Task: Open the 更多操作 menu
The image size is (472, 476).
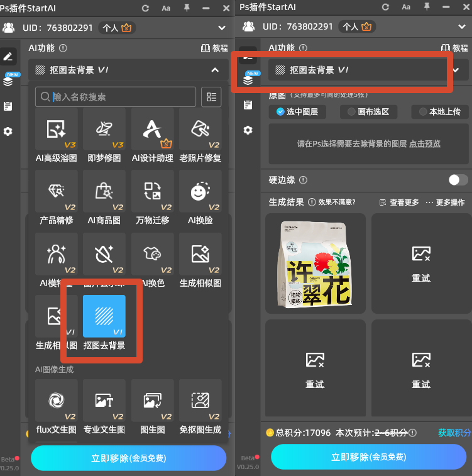Action: coord(445,202)
